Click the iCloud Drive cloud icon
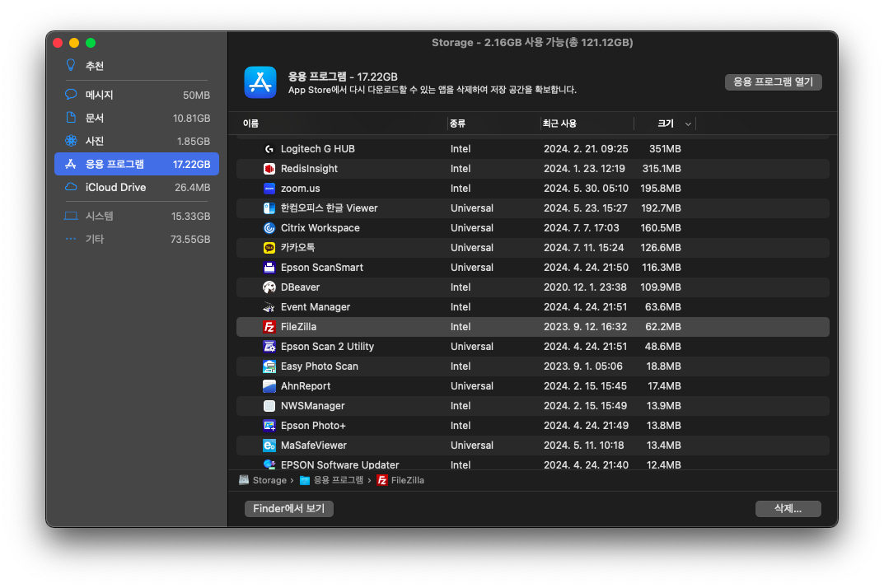Image resolution: width=884 pixels, height=588 pixels. pos(71,187)
